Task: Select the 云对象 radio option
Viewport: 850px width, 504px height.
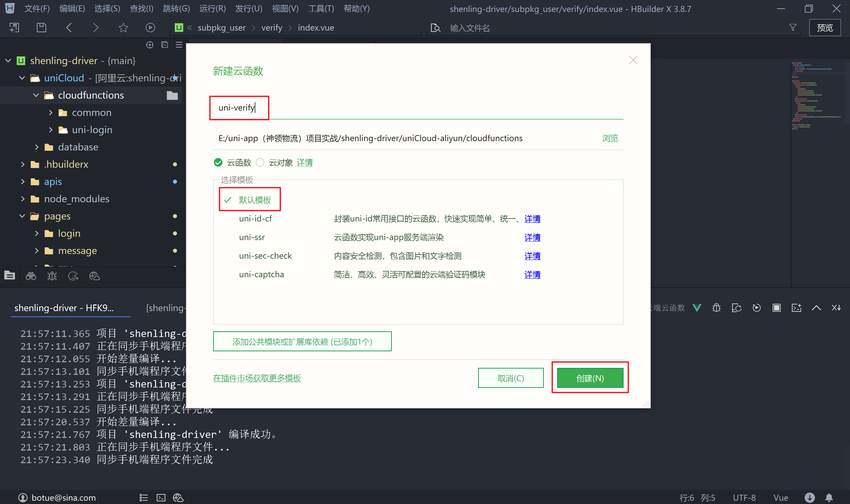Action: pyautogui.click(x=260, y=163)
